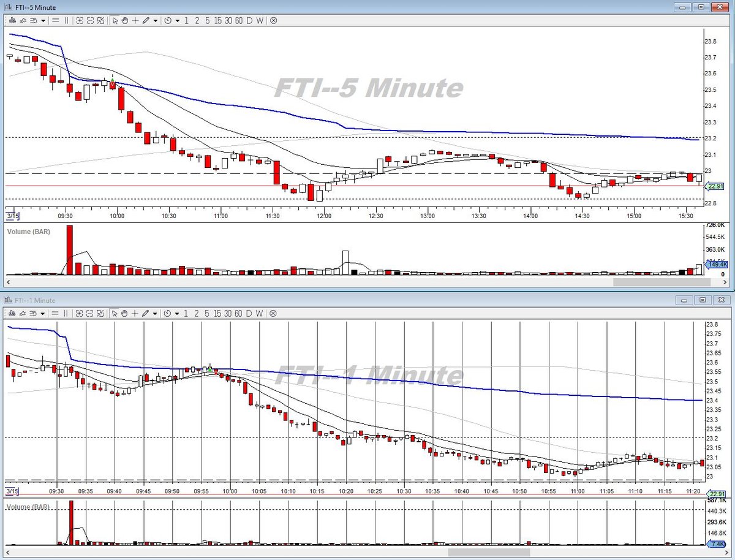The image size is (735, 560).
Task: Select 15 interval in 1 Minute window
Action: pyautogui.click(x=218, y=313)
